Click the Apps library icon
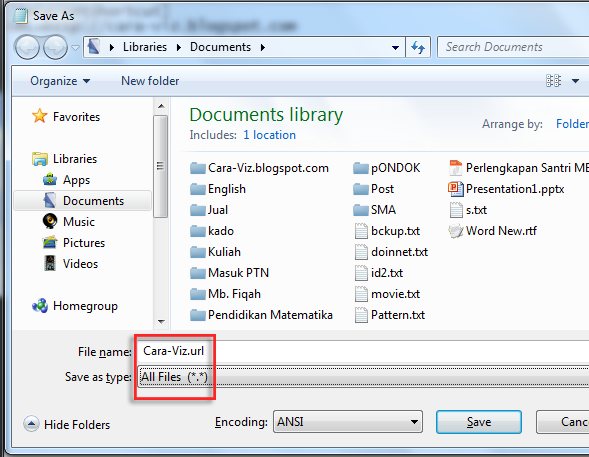This screenshot has height=457, width=589. 50,179
